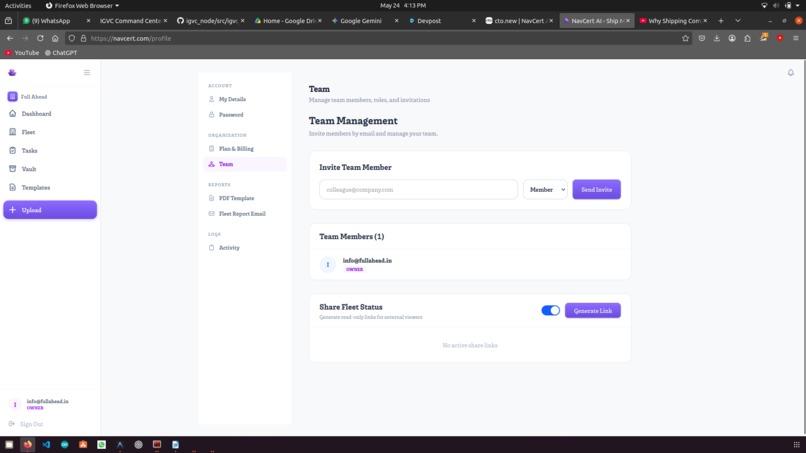Open the clock showing May 24
Image resolution: width=806 pixels, height=453 pixels.
tap(403, 5)
